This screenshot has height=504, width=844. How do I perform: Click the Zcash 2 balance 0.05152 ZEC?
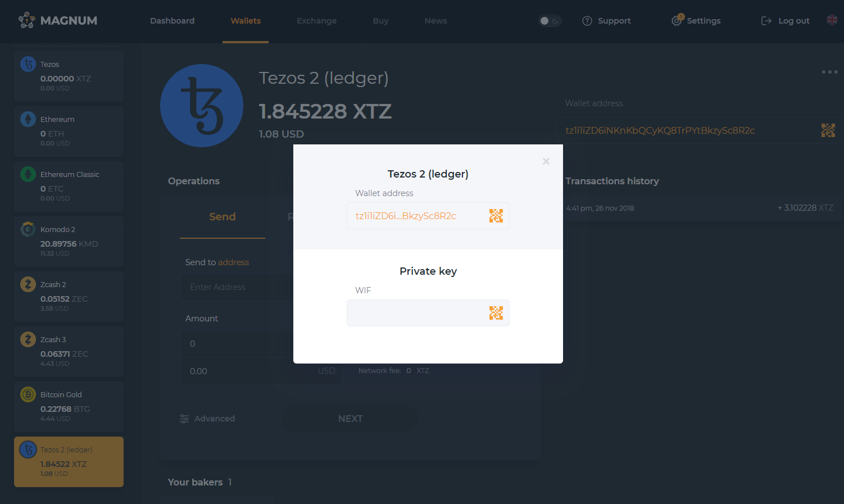tap(64, 299)
